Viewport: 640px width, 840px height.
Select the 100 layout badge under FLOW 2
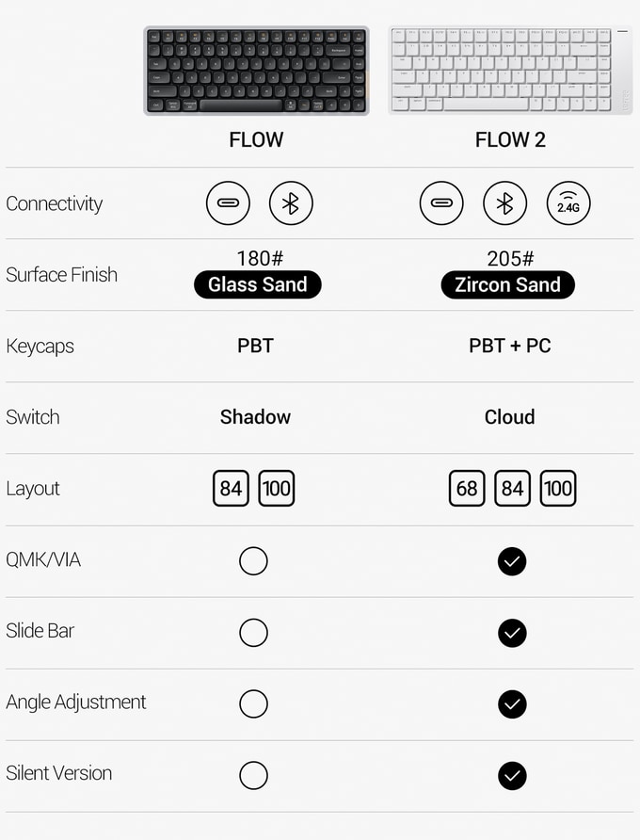[x=558, y=489]
